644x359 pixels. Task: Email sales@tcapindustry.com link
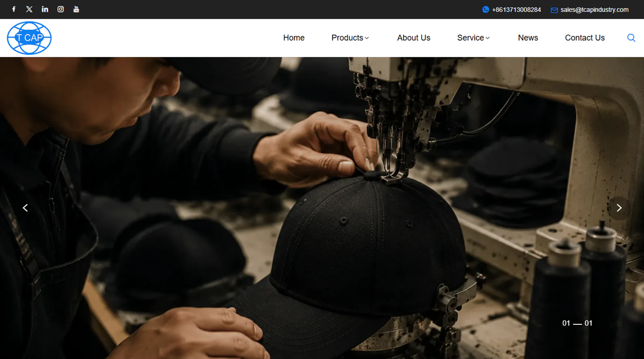(x=594, y=10)
